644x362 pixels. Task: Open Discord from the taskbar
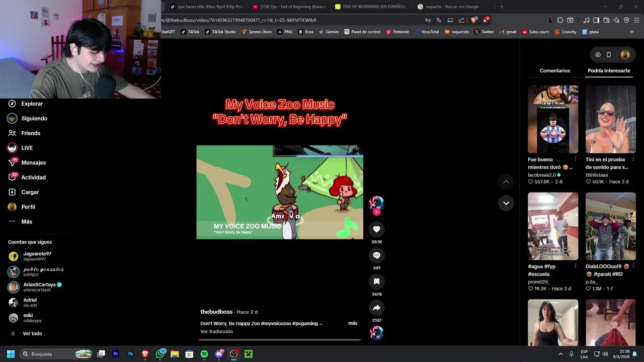[x=219, y=354]
